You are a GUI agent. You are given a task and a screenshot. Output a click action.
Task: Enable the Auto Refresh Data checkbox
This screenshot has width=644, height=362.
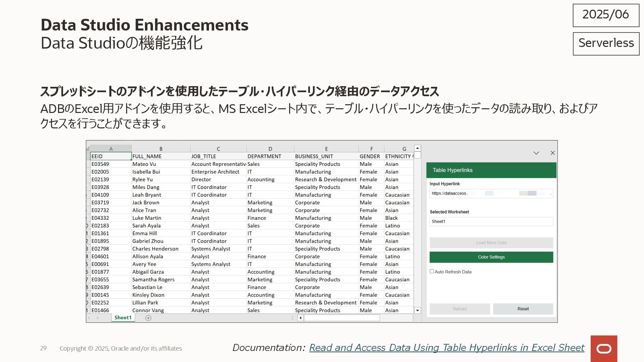click(432, 271)
